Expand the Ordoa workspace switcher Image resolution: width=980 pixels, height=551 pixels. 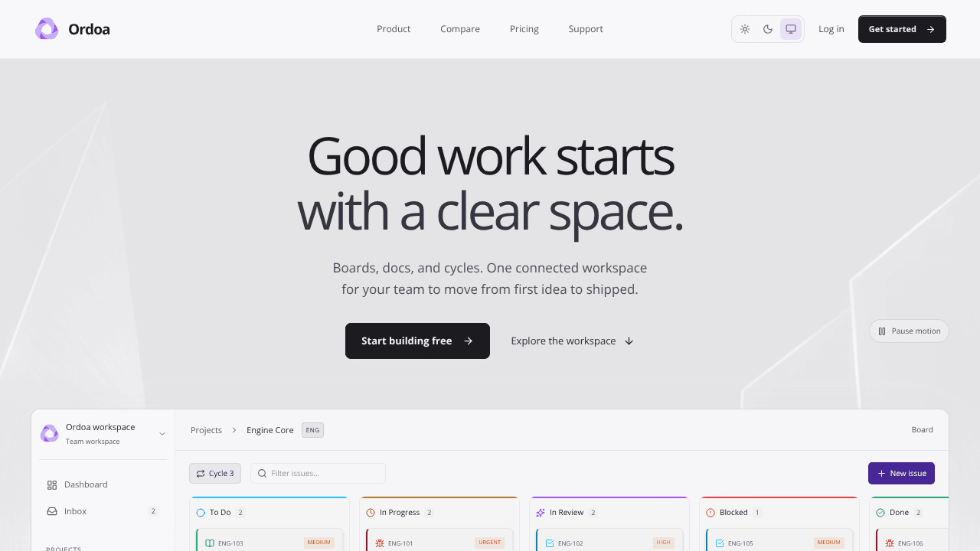(x=103, y=434)
